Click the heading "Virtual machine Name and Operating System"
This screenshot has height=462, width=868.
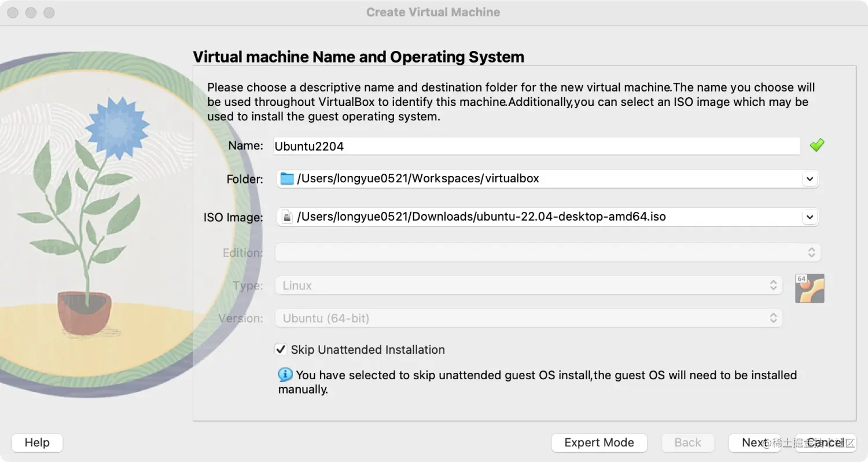click(x=358, y=57)
